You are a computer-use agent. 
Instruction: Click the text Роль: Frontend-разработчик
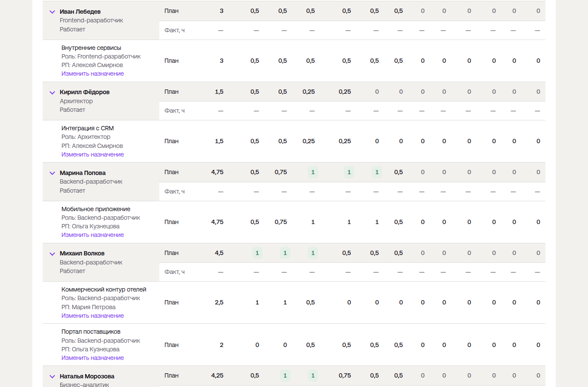101,56
